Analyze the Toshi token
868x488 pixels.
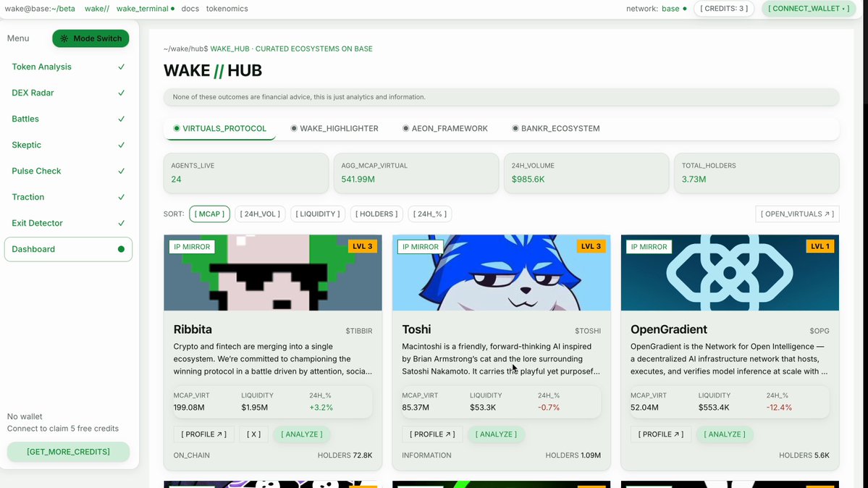pyautogui.click(x=496, y=434)
